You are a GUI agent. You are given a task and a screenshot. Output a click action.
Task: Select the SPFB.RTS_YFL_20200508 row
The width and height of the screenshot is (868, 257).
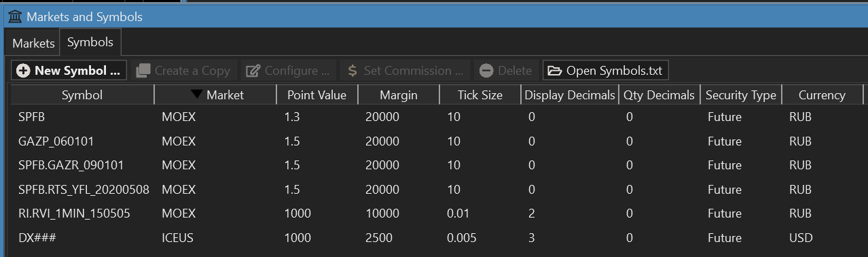coord(436,189)
